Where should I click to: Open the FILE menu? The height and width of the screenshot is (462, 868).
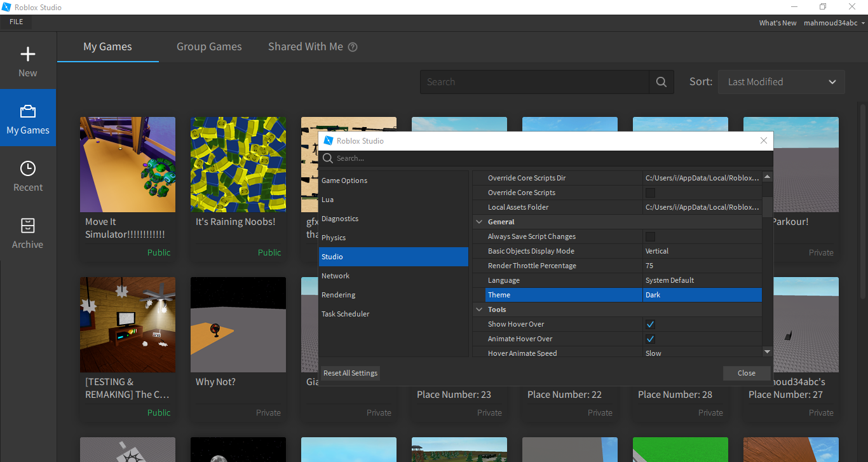pyautogui.click(x=16, y=21)
